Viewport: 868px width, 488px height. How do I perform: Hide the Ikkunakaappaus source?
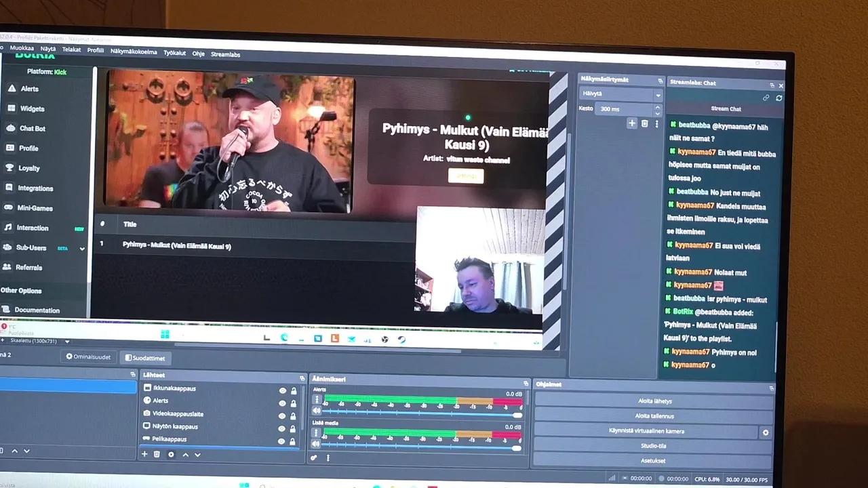(x=283, y=390)
